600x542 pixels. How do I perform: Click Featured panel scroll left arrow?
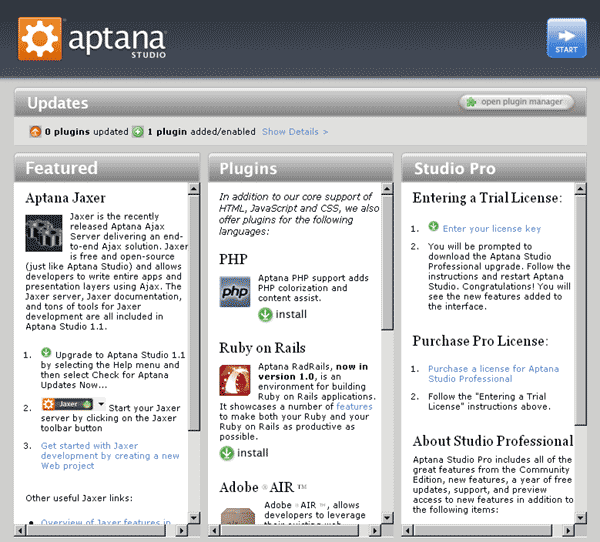pos(20,531)
